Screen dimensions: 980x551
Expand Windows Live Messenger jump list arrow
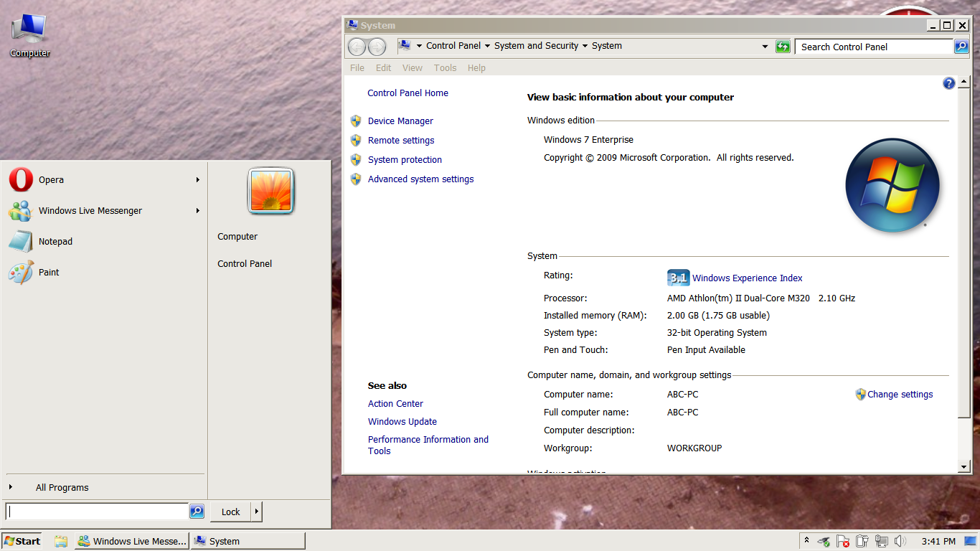click(197, 210)
